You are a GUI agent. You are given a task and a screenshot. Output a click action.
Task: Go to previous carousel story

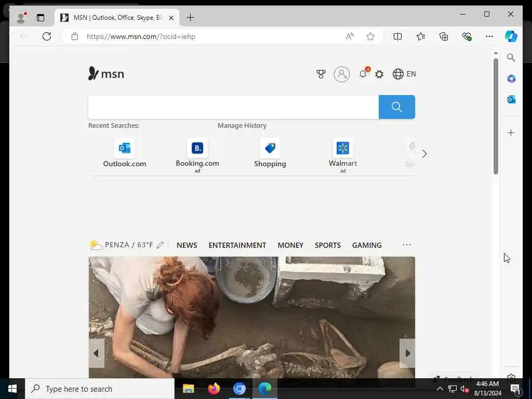pyautogui.click(x=96, y=353)
